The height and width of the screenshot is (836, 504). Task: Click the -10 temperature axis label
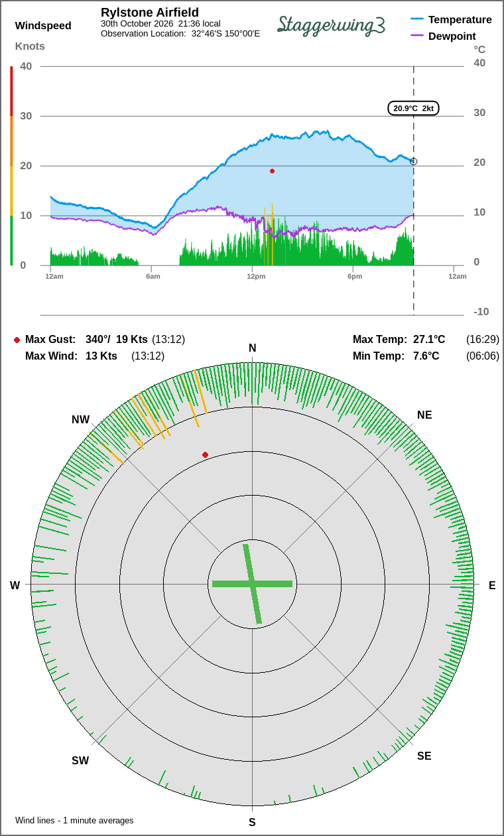point(481,312)
